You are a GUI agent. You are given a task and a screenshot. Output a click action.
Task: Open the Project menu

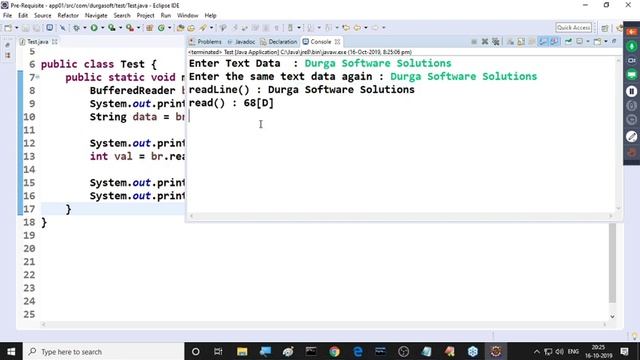point(145,16)
